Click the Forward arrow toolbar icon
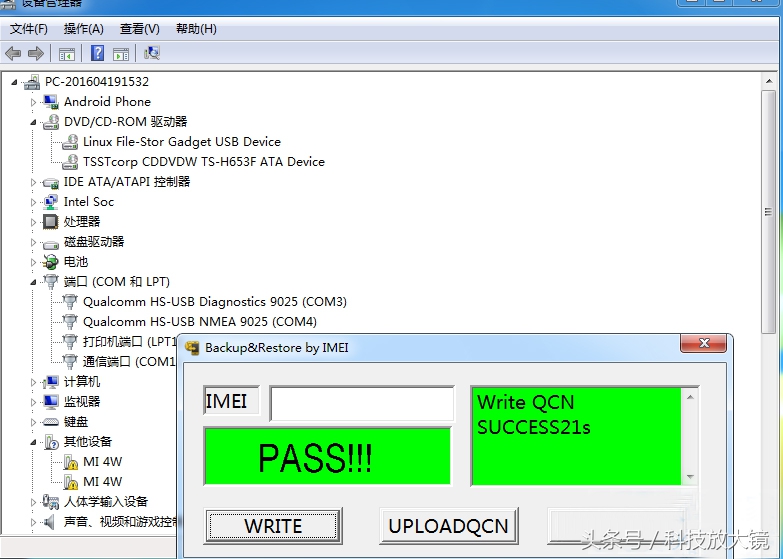Image resolution: width=783 pixels, height=559 pixels. 36,53
